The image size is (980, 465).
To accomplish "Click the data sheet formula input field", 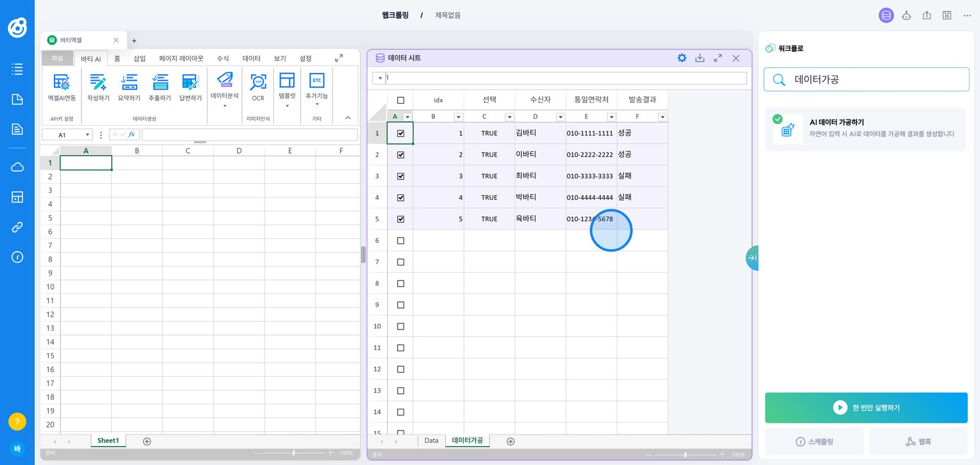I will click(567, 78).
